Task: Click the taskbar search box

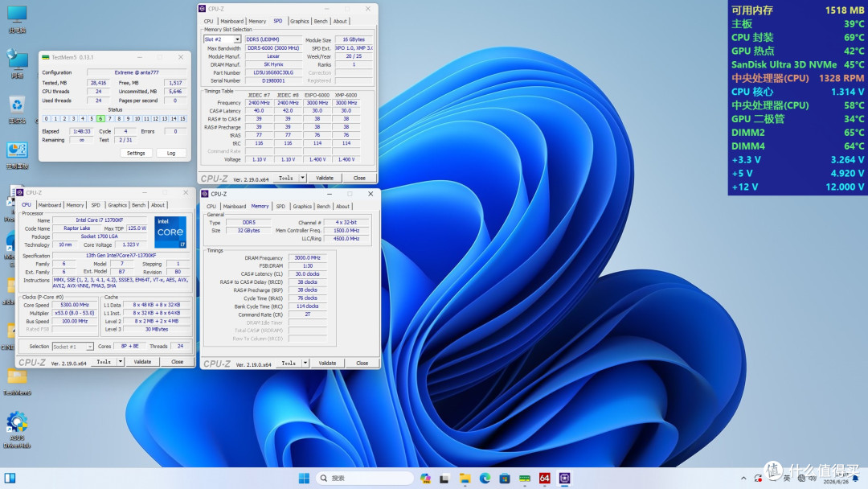Action: click(x=365, y=478)
